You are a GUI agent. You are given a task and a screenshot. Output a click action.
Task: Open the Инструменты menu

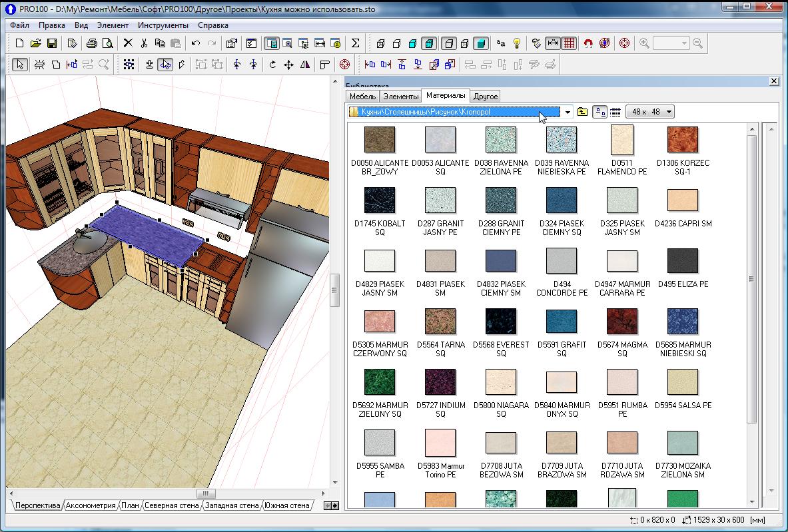163,25
